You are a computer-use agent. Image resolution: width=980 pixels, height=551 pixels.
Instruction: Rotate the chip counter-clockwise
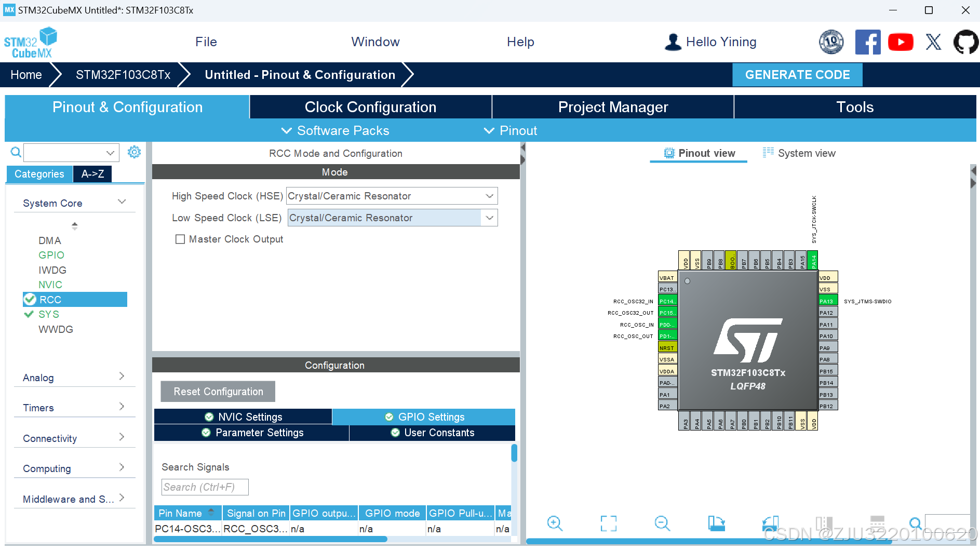coord(770,523)
